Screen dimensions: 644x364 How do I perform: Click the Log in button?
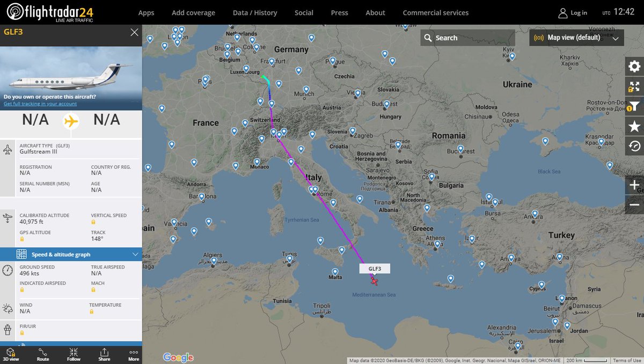click(573, 12)
